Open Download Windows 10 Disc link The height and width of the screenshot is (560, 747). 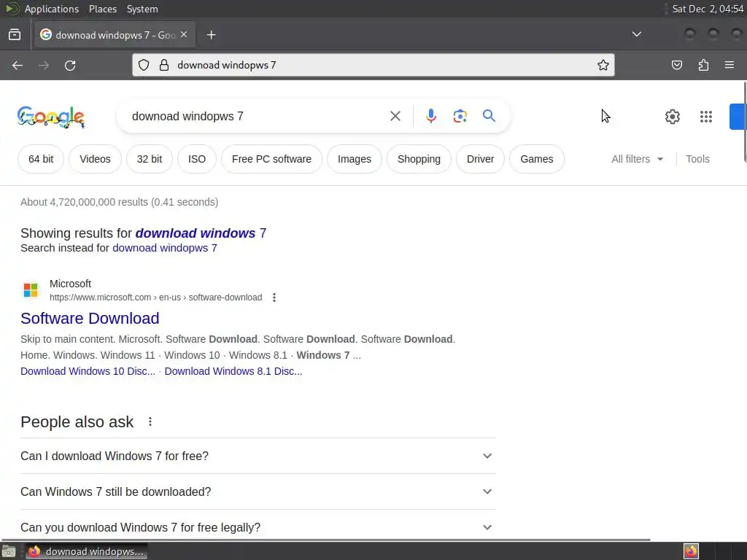pos(88,371)
